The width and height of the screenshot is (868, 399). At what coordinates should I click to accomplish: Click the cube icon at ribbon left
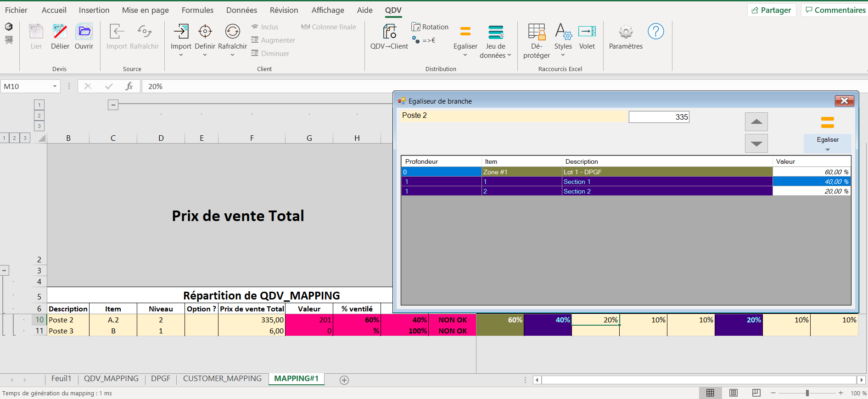(9, 27)
